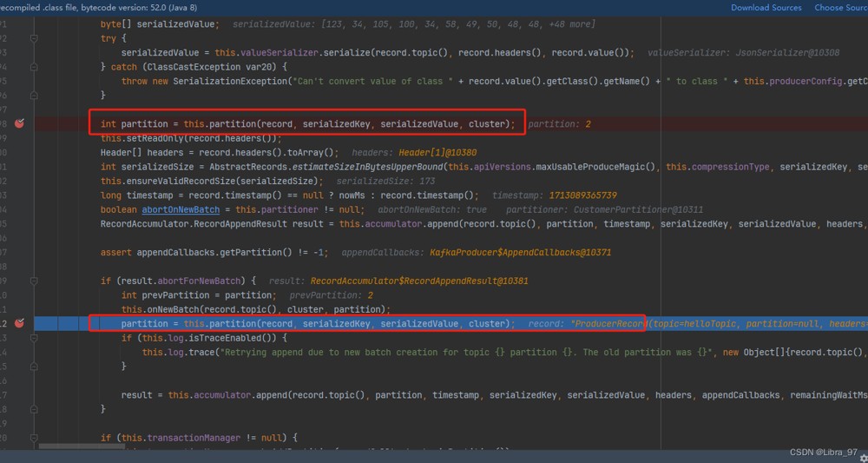Click the this.onNewBatch(record.topic() line
This screenshot has width=868, height=463.
(256, 309)
